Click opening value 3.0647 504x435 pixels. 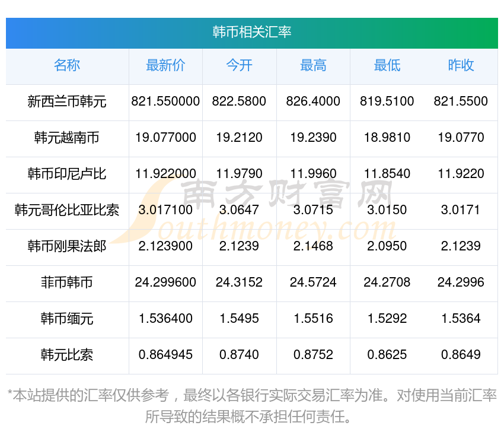coord(239,210)
